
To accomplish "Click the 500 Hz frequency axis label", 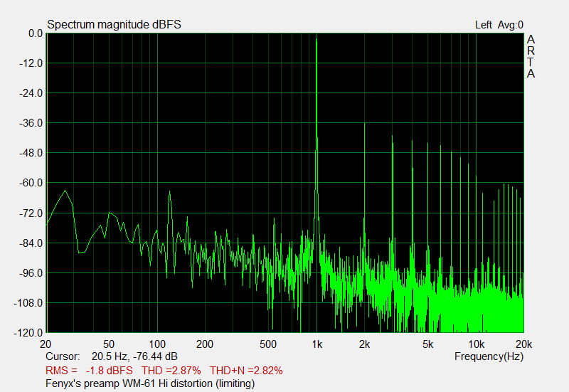I will pos(268,344).
